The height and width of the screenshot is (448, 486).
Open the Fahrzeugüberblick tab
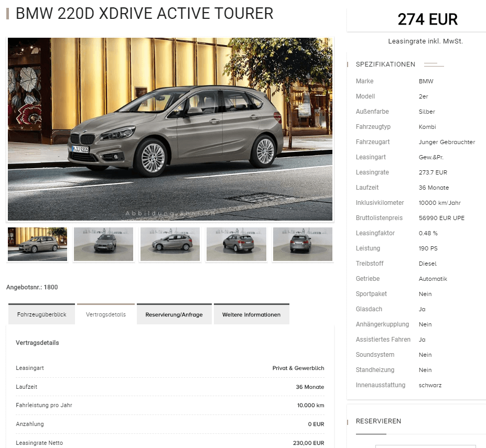41,314
